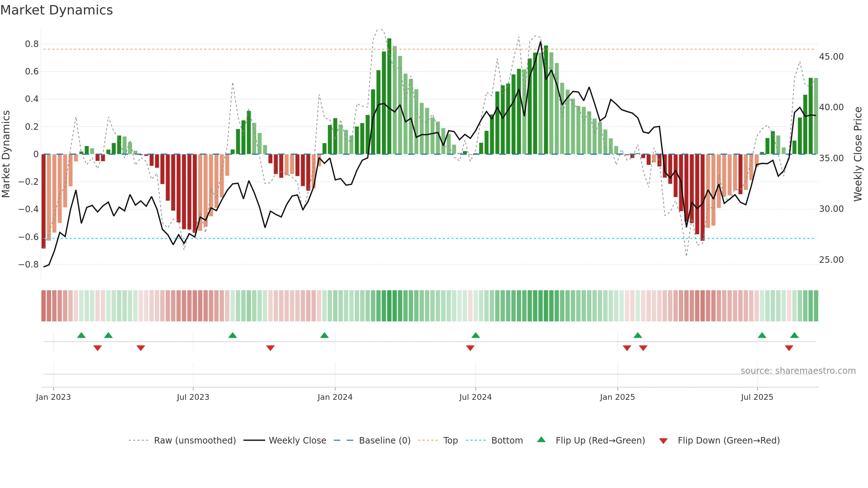Click the 0.2 left axis tick label
The width and height of the screenshot is (868, 488).
coord(32,127)
